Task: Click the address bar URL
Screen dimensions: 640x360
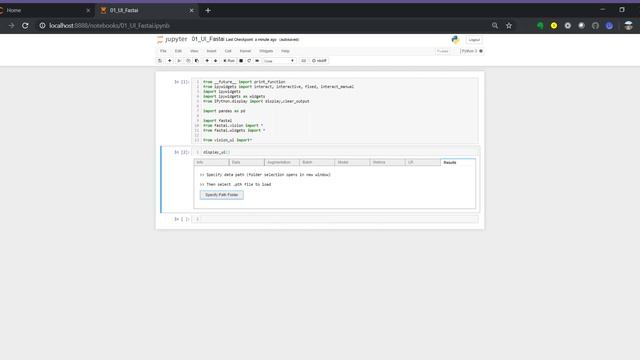Action: pos(109,25)
